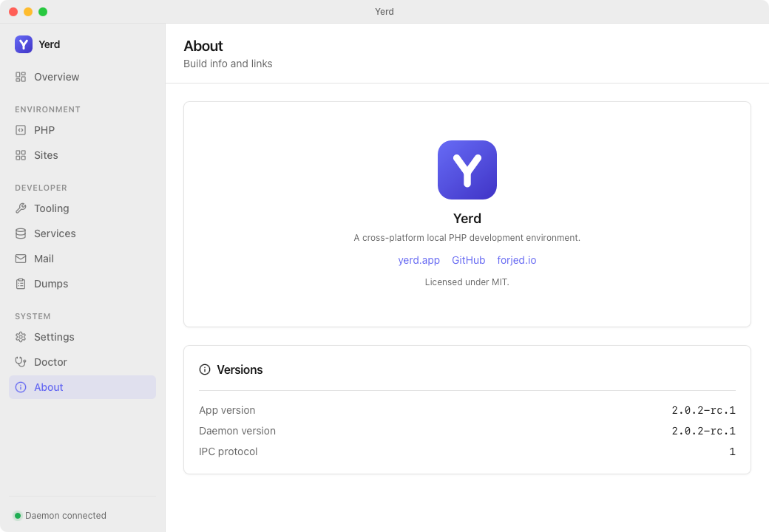769x532 pixels.
Task: Click the Sites squares icon
Action: tap(21, 155)
